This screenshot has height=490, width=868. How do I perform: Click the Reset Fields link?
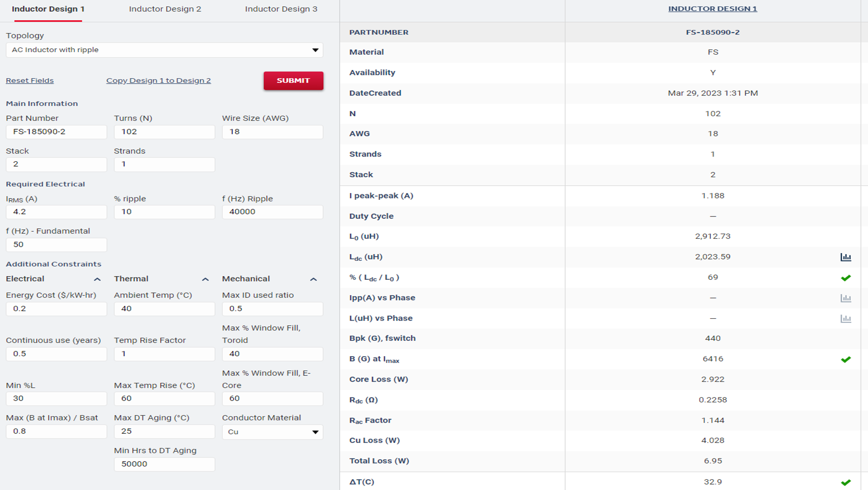(x=30, y=80)
